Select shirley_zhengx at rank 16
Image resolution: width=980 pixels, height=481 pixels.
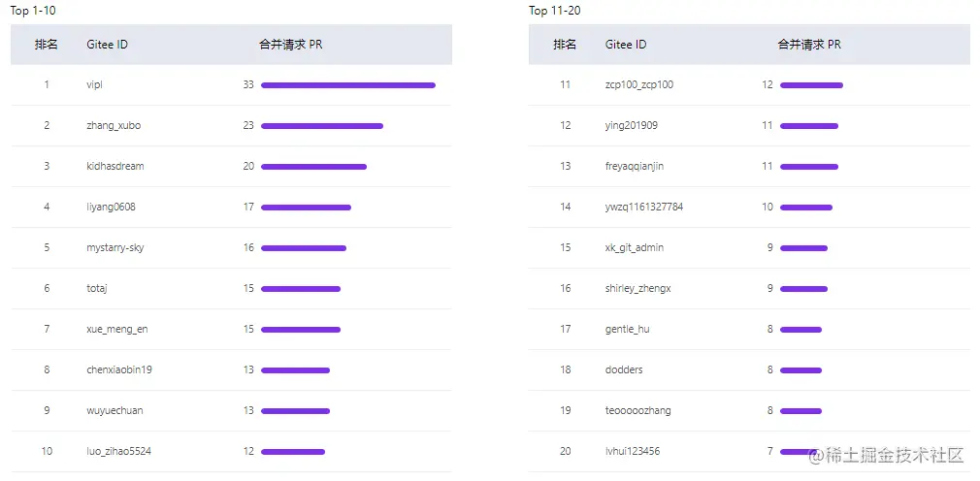[x=638, y=288]
